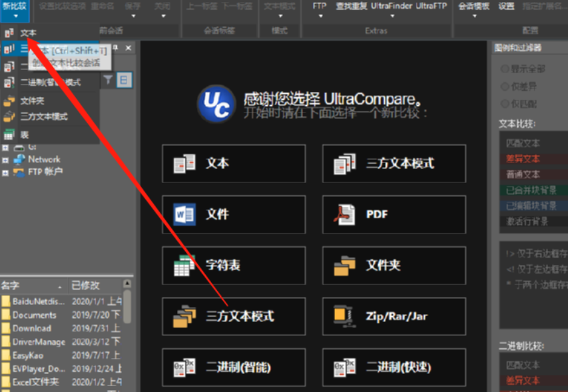The height and width of the screenshot is (392, 568).
Task: Select the 显示全部 radio button
Action: 504,69
